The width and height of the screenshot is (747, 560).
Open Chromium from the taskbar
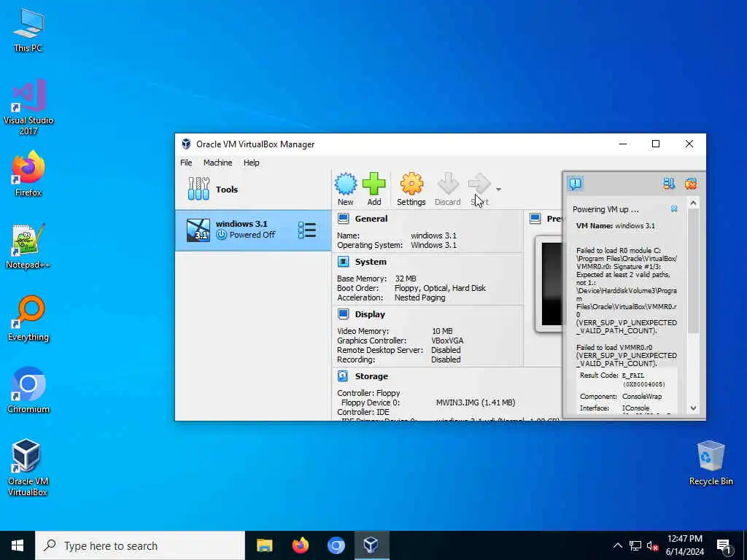tap(336, 545)
